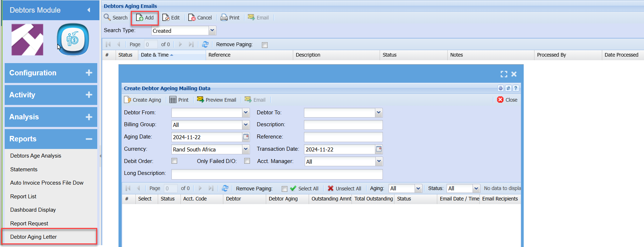Tick the Debit Order checkbox
Screen dimensions: 644x247
tap(174, 161)
